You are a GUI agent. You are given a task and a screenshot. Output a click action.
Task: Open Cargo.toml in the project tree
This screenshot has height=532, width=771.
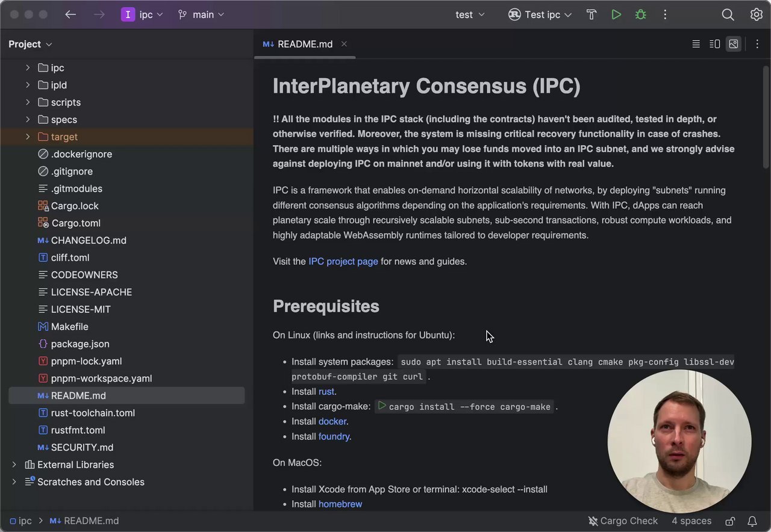pos(75,223)
